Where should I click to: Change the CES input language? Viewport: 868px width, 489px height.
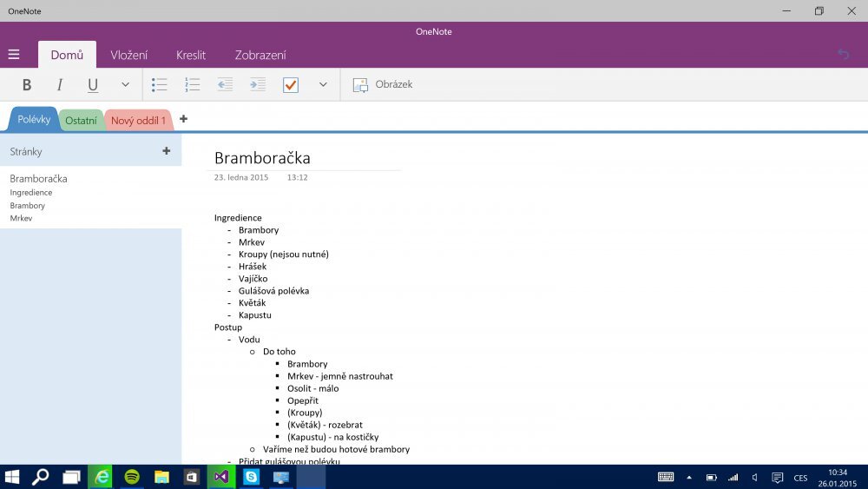(800, 478)
